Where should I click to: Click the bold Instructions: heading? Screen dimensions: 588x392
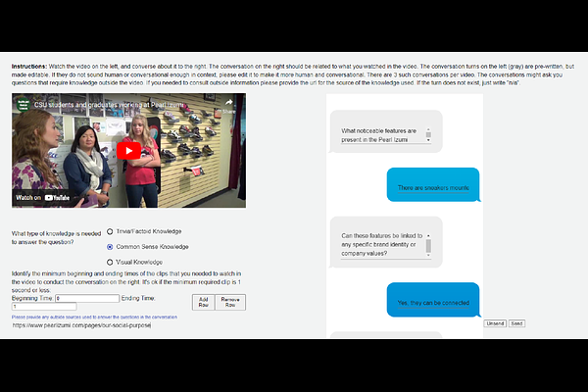tap(28, 67)
